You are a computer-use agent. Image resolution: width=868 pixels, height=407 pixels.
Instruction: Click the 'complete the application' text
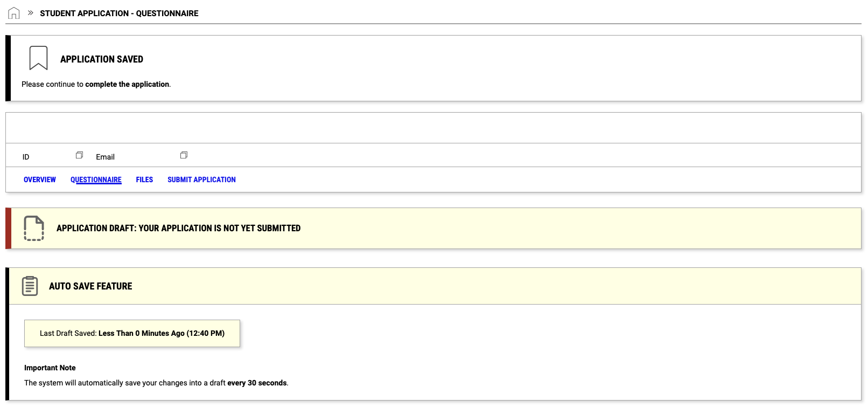tap(127, 84)
